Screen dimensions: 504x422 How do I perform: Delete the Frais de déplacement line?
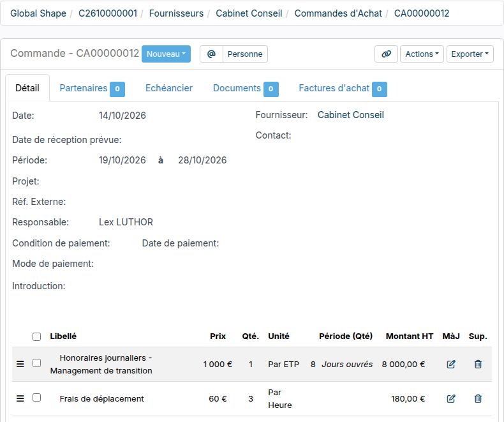[x=478, y=399]
